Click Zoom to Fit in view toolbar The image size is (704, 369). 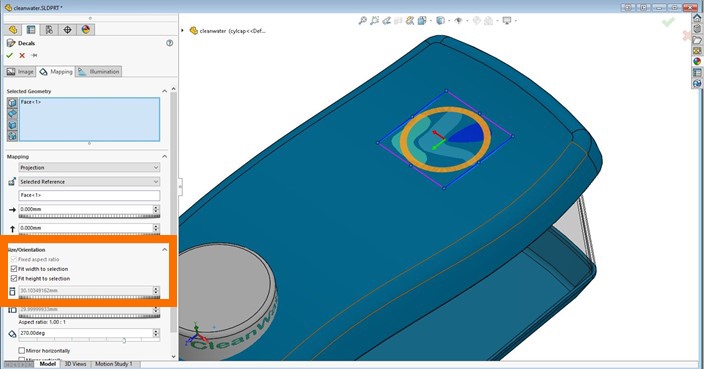(x=362, y=21)
